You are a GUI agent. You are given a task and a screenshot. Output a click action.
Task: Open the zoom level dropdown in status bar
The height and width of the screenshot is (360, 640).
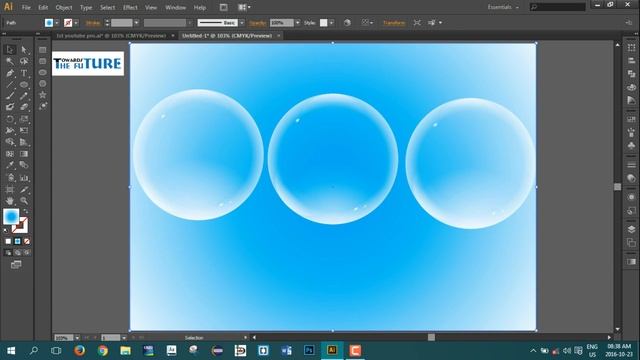tap(77, 338)
